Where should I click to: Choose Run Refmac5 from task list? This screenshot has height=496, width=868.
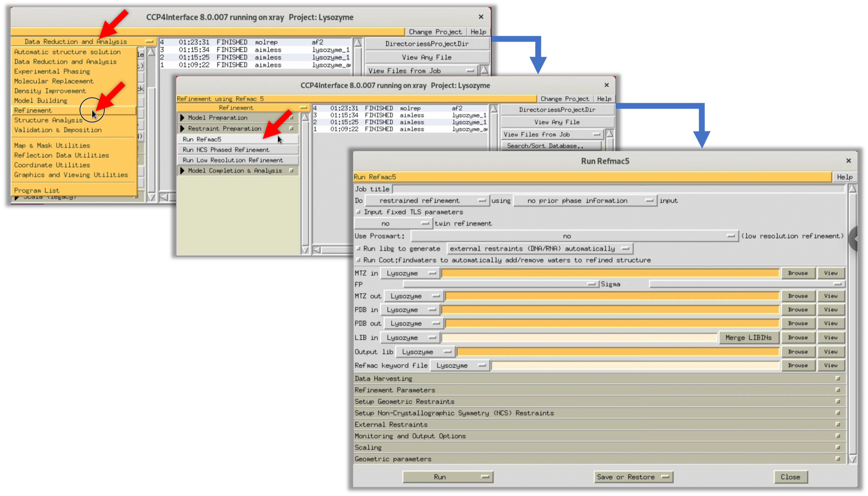[x=202, y=139]
